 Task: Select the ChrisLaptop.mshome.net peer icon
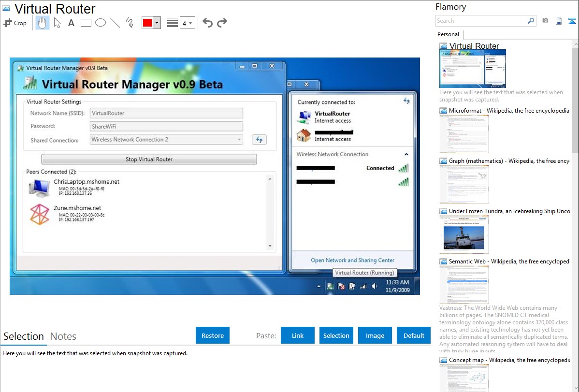pyautogui.click(x=39, y=188)
